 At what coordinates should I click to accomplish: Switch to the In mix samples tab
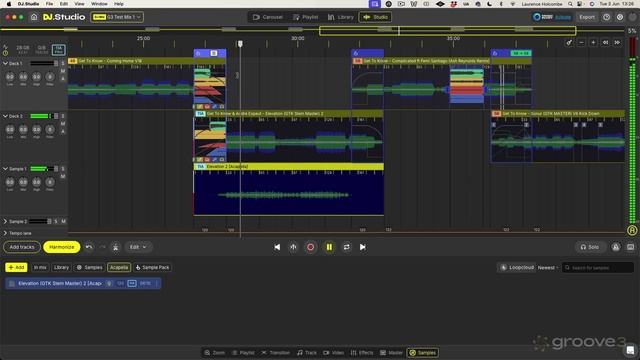(x=40, y=267)
